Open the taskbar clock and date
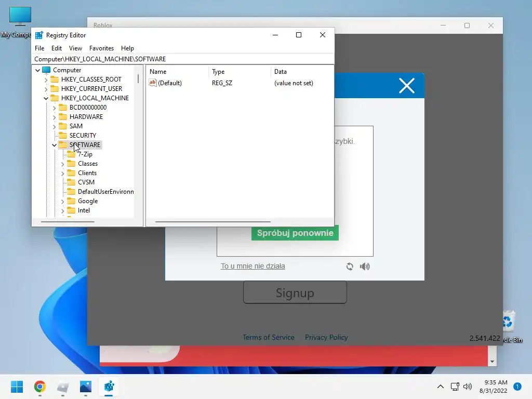 click(x=494, y=387)
